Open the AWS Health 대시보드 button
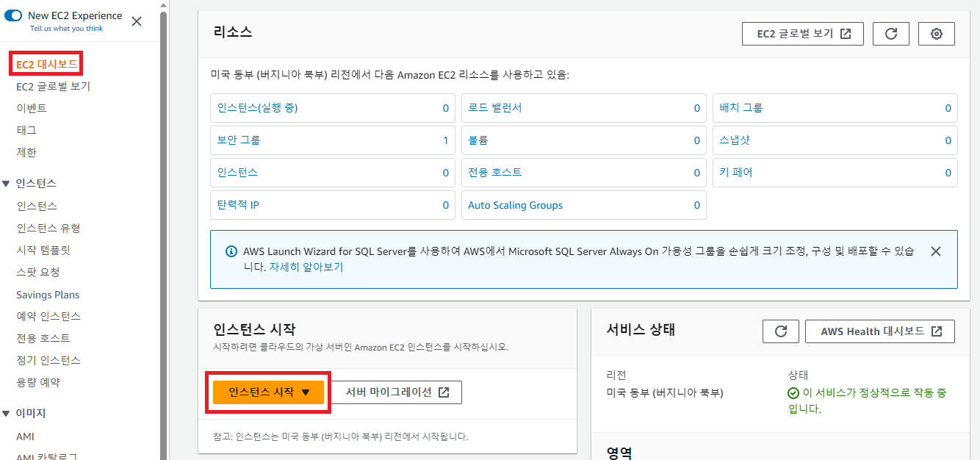The image size is (980, 460). [880, 331]
